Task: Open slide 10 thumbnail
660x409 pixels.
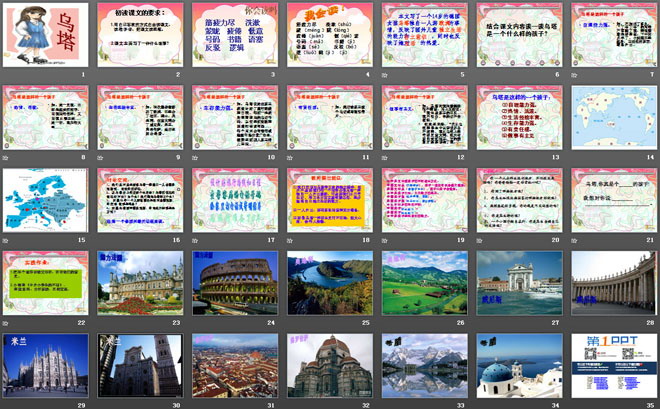Action: 235,118
